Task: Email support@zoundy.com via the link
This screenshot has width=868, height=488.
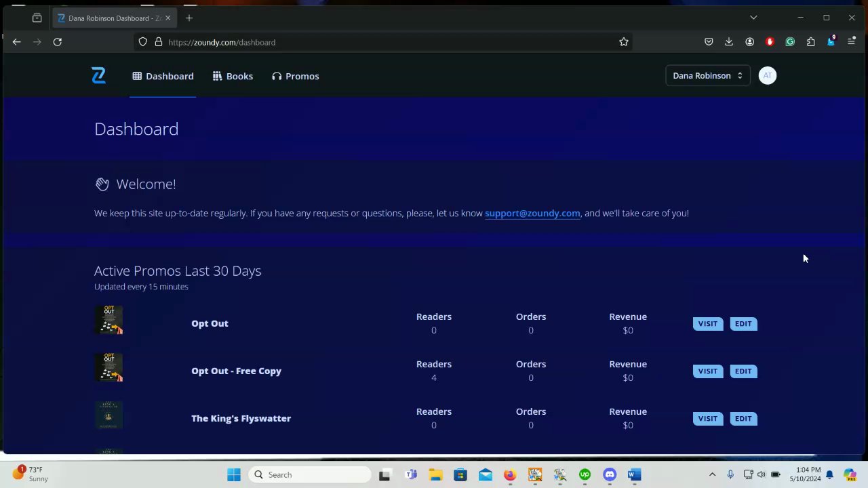Action: point(532,213)
